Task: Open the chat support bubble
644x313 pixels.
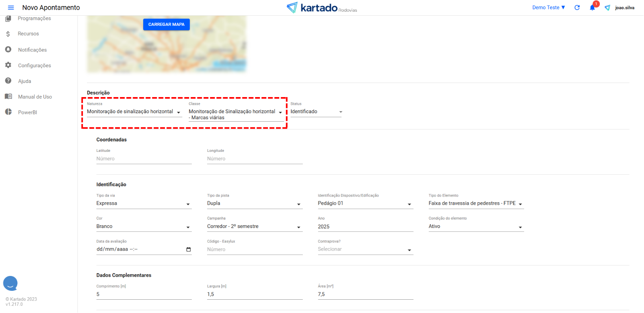Action: [10, 283]
